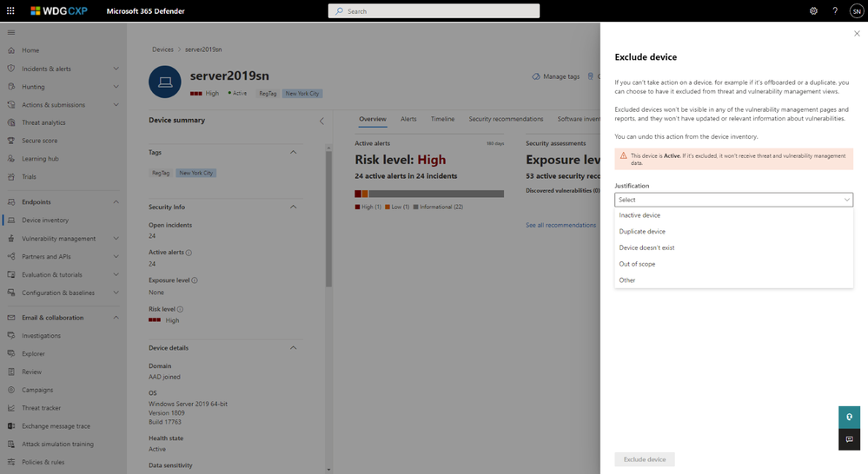Open the help question mark icon
Viewport: 868px width, 474px height.
click(x=835, y=11)
